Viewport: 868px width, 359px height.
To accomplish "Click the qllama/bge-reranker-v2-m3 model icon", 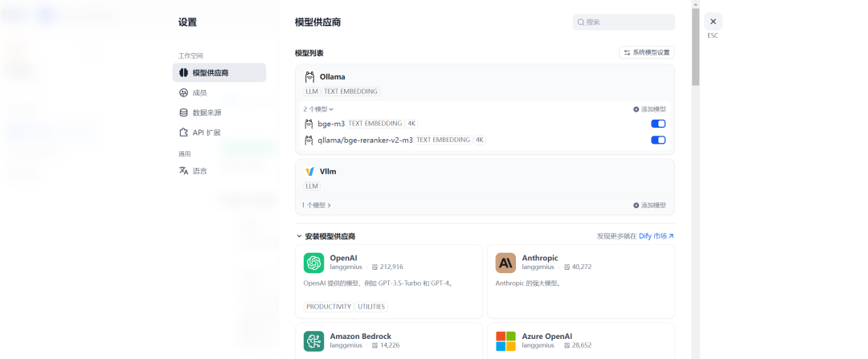I will click(309, 140).
